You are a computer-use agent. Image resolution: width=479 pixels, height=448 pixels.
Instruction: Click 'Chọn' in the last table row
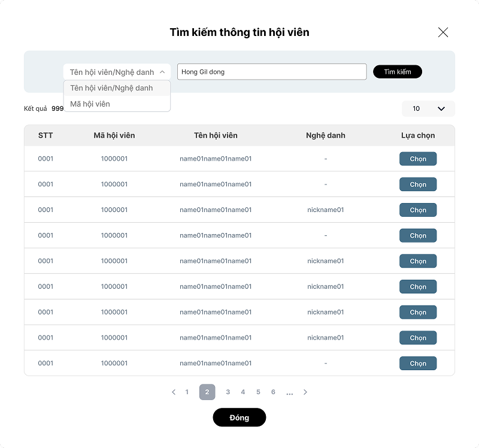tap(418, 364)
